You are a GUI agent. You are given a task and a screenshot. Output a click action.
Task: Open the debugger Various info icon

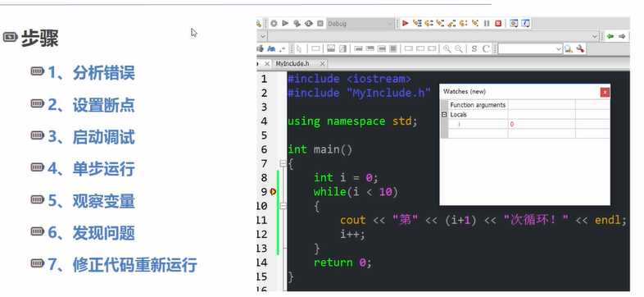pos(526,24)
